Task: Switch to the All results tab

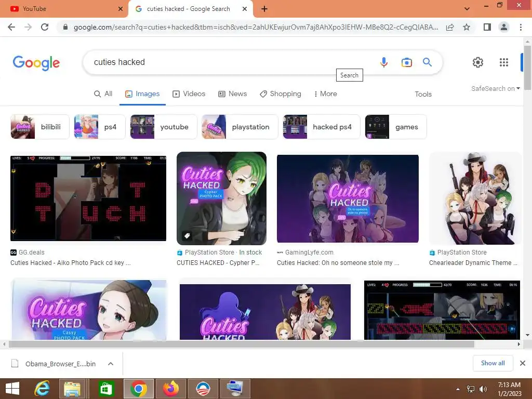Action: tap(103, 94)
